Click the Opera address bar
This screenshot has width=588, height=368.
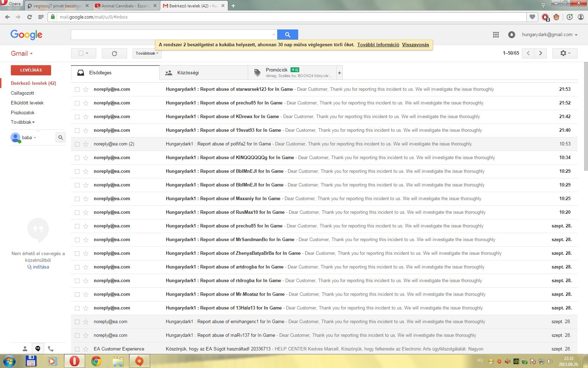287,17
